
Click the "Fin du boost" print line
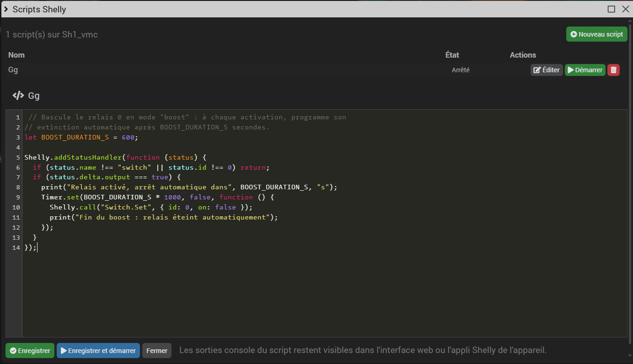(x=164, y=217)
